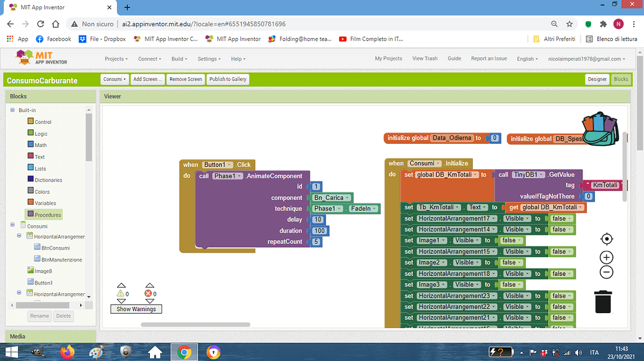This screenshot has height=361, width=644.
Task: Click Publish to Gallery
Action: (x=228, y=79)
